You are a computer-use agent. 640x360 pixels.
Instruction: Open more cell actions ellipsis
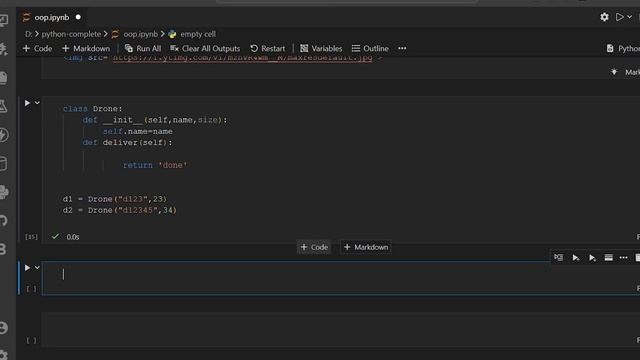click(623, 258)
